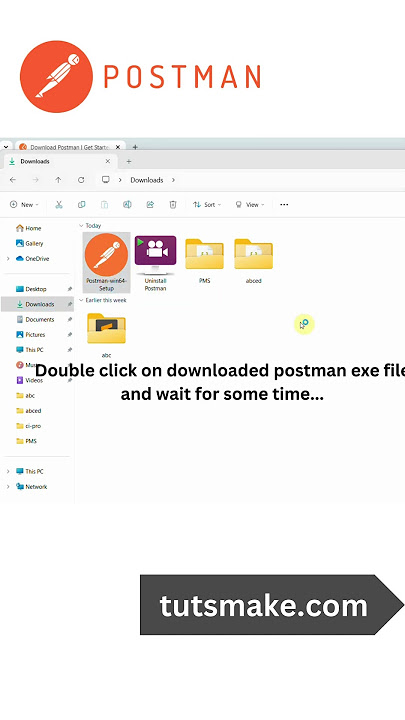Open the See more ellipsis menu
405x720 pixels.
(x=284, y=205)
